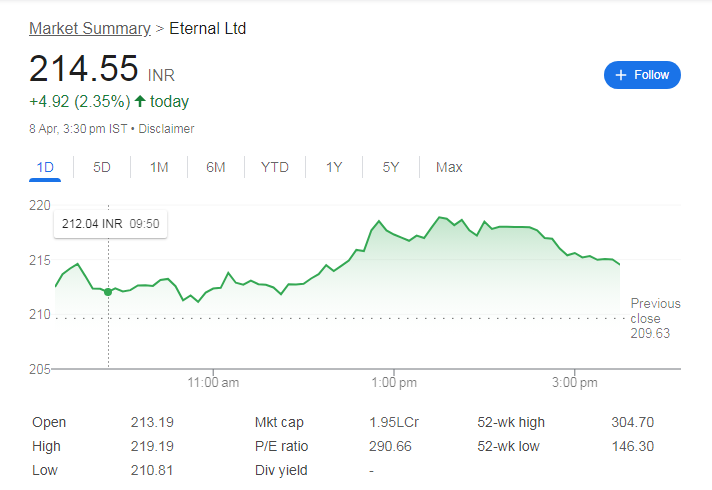Click the 52-wk low value 146.30

pyautogui.click(x=633, y=446)
